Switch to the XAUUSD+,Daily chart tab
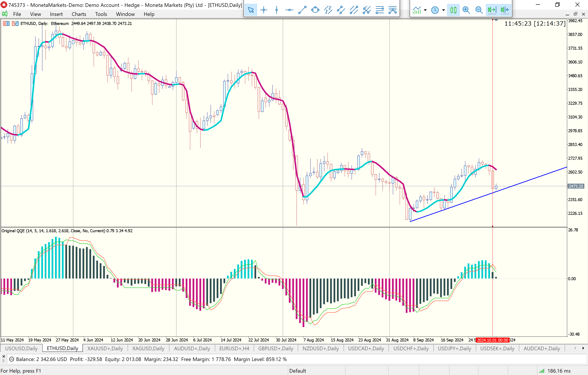Image resolution: width=588 pixels, height=375 pixels. pos(105,348)
